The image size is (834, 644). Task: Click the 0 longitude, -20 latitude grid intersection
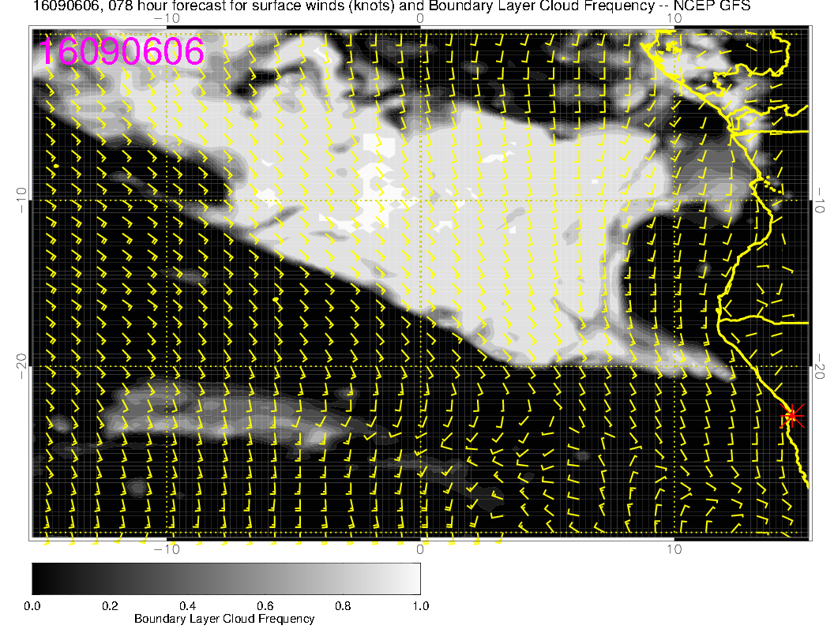coord(421,366)
